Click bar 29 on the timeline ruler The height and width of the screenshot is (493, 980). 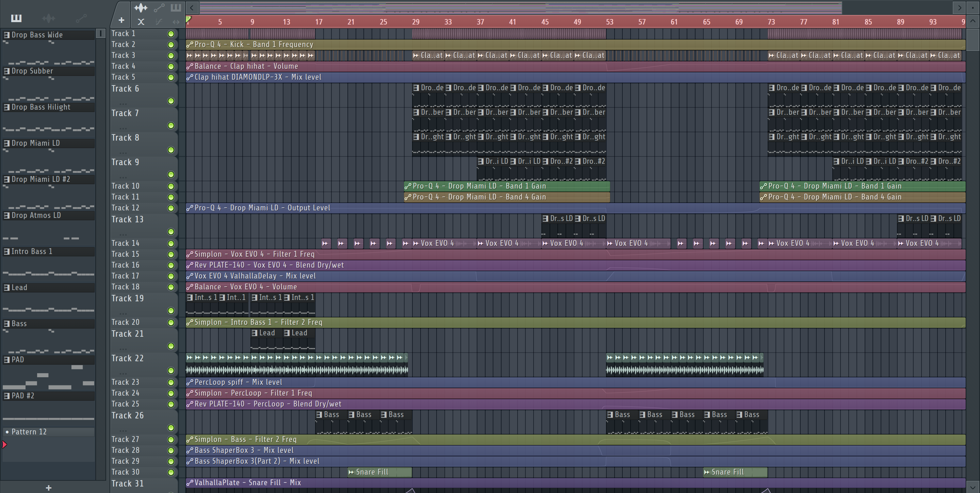[416, 22]
